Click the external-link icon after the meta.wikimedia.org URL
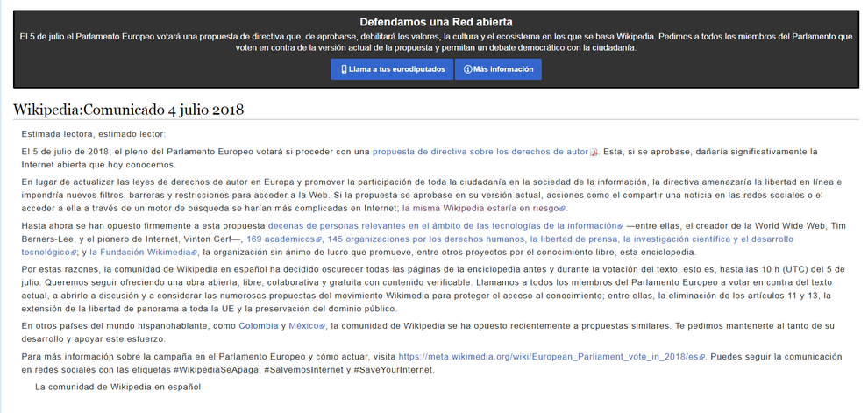Image resolution: width=868 pixels, height=413 pixels. (x=702, y=358)
